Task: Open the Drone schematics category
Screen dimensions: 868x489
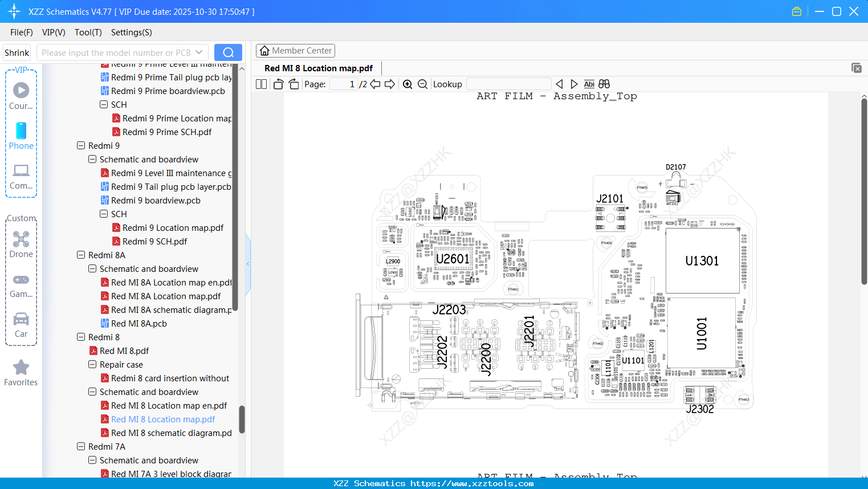Action: pyautogui.click(x=21, y=242)
